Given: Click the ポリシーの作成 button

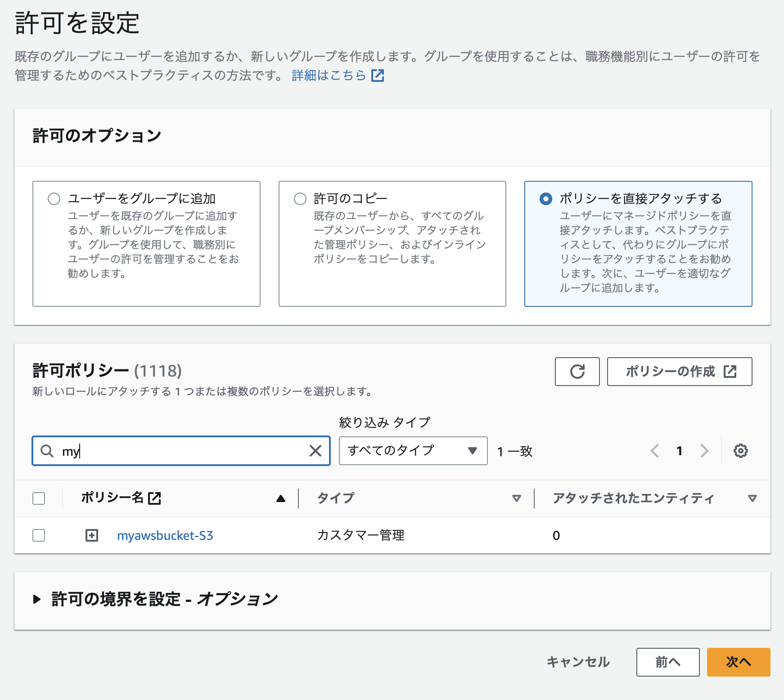Looking at the screenshot, I should coord(679,372).
